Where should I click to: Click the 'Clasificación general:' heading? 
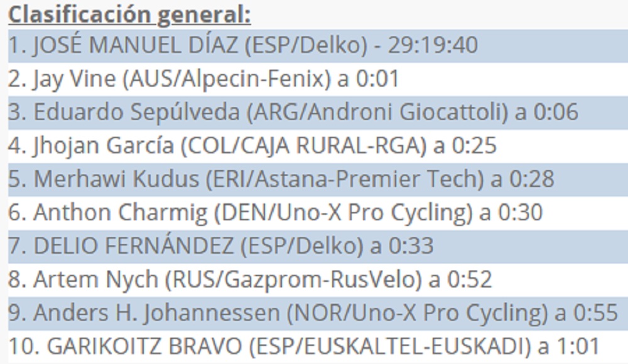(129, 14)
